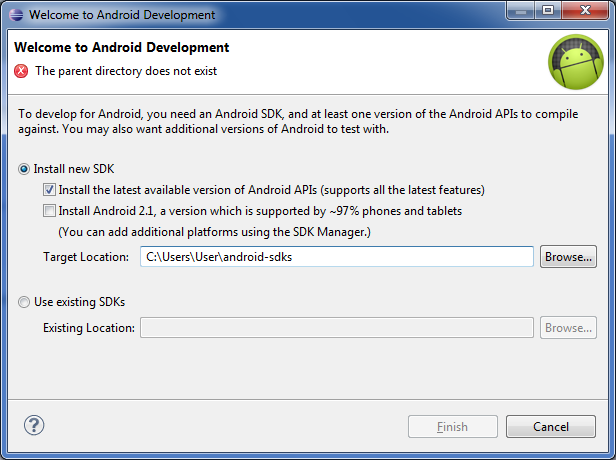This screenshot has height=460, width=616.
Task: Minimize the dialog window
Action: tap(521, 10)
